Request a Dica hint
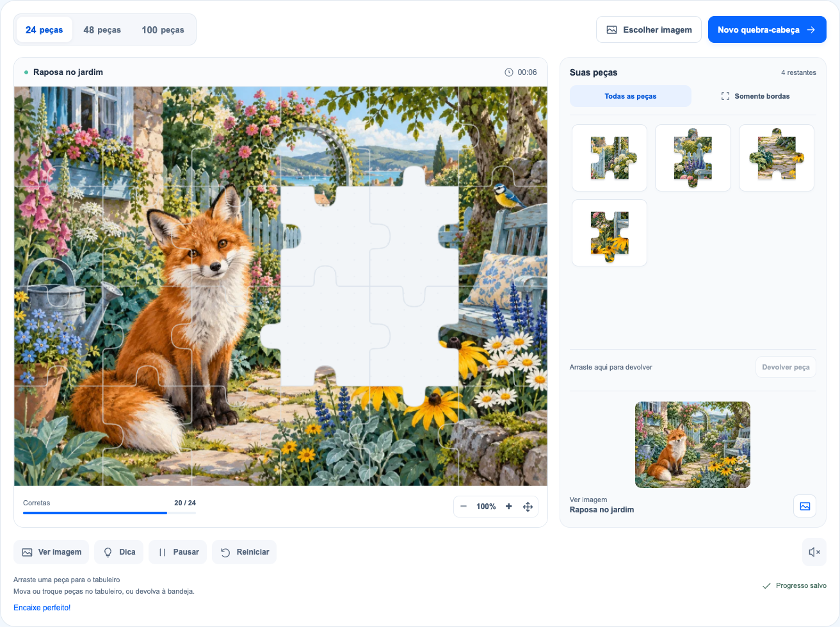The height and width of the screenshot is (627, 840). point(119,552)
